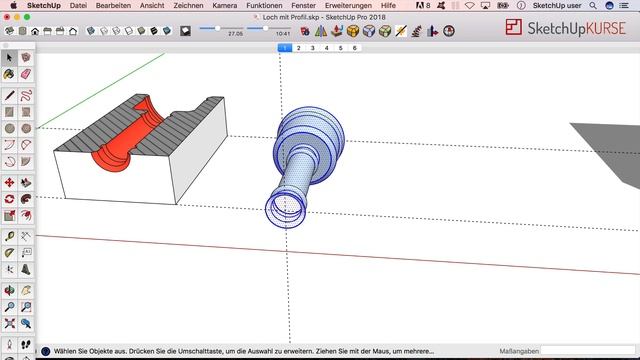Toggle Shaded With Textures style
640x360 pixels.
pyautogui.click(x=154, y=31)
